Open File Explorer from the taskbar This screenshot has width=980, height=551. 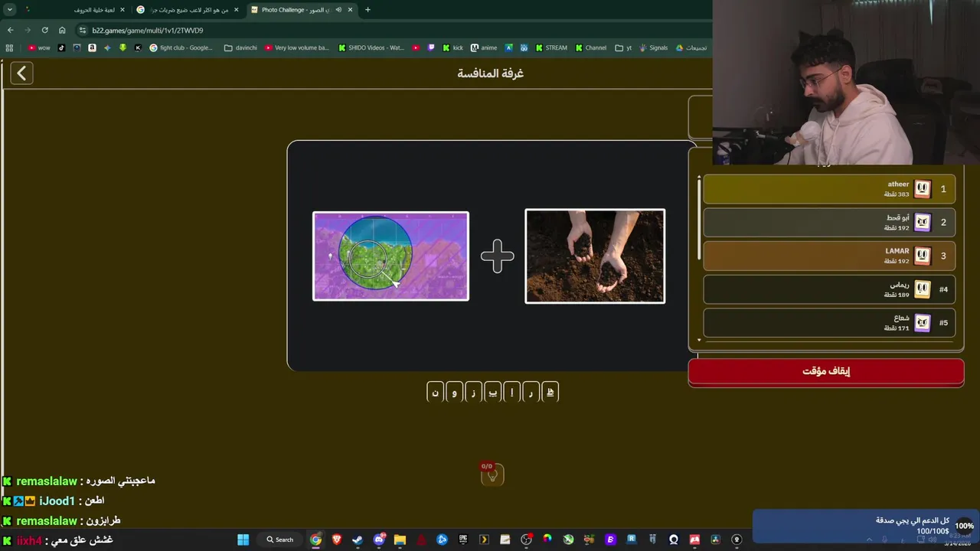click(400, 540)
